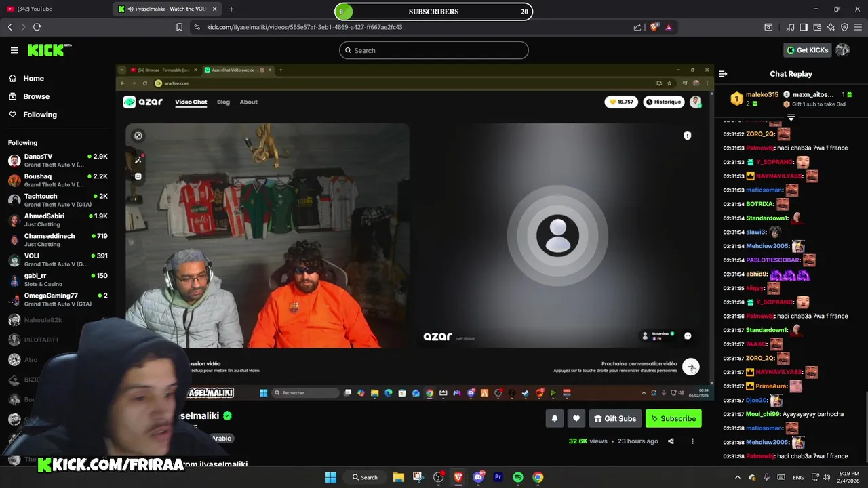Open Browse in Kick sidebar

(x=36, y=96)
